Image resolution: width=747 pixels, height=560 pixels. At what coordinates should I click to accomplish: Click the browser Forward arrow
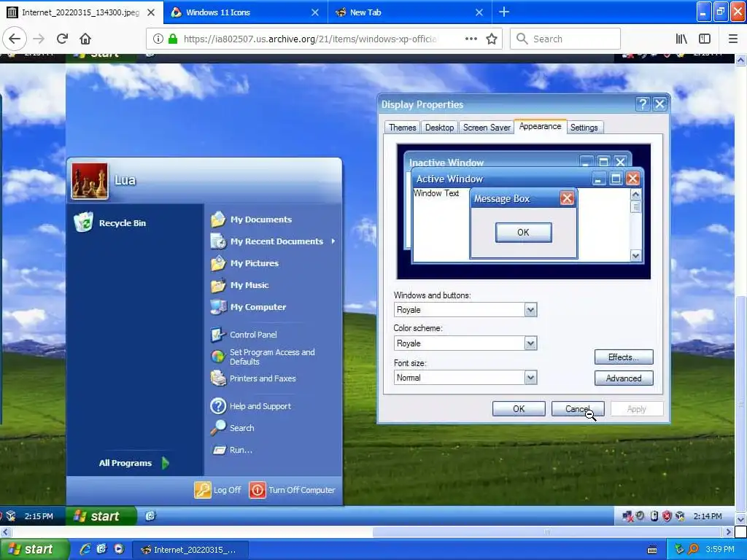tap(39, 39)
